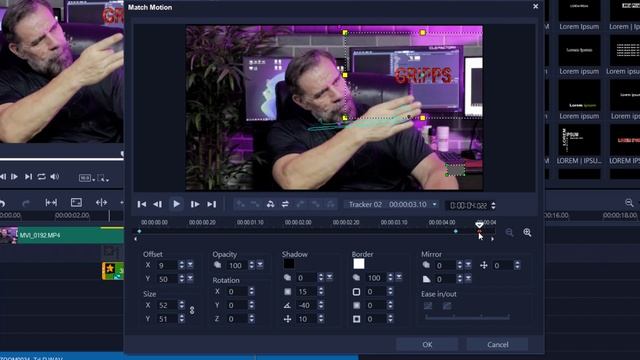Image resolution: width=640 pixels, height=360 pixels.
Task: Open Mirror fade slider dropdown
Action: (468, 279)
